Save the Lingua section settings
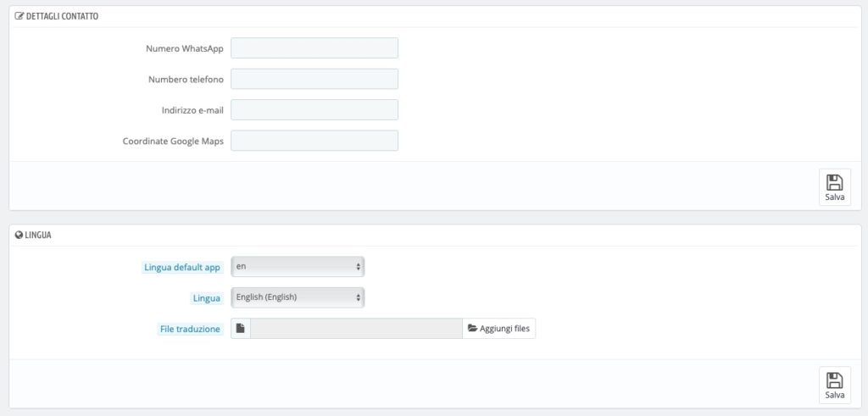Viewport: 868px width, 416px height. [x=835, y=385]
